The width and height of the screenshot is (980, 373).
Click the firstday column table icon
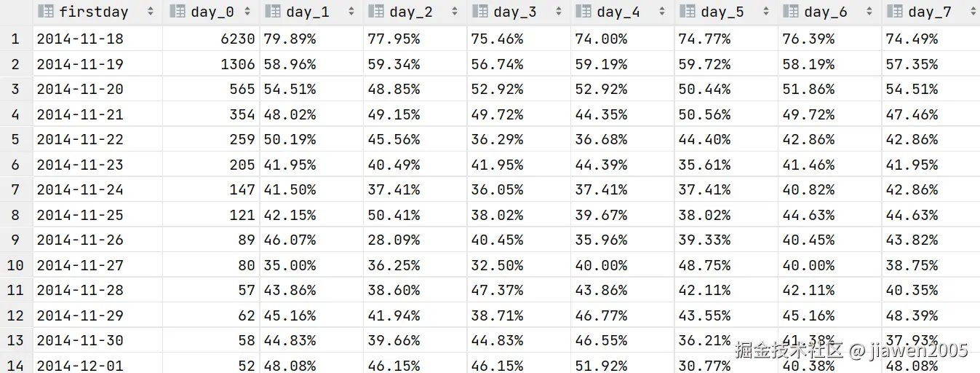pyautogui.click(x=46, y=12)
